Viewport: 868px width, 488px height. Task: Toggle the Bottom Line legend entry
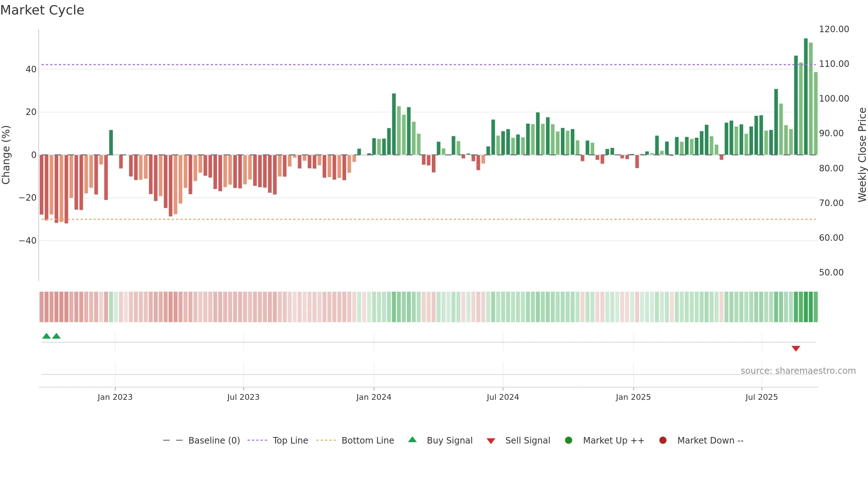[x=355, y=440]
